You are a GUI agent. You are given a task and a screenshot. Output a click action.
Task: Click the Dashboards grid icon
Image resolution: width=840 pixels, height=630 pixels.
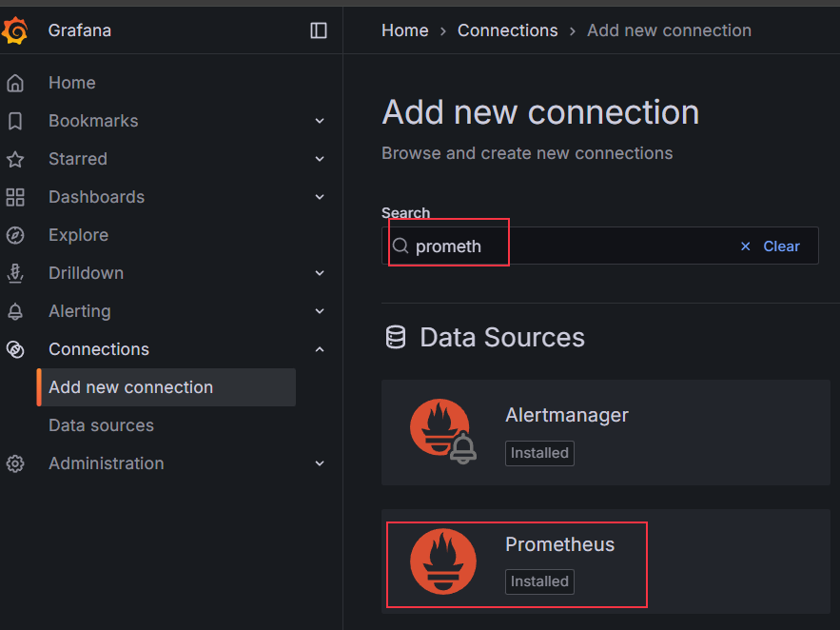(15, 197)
